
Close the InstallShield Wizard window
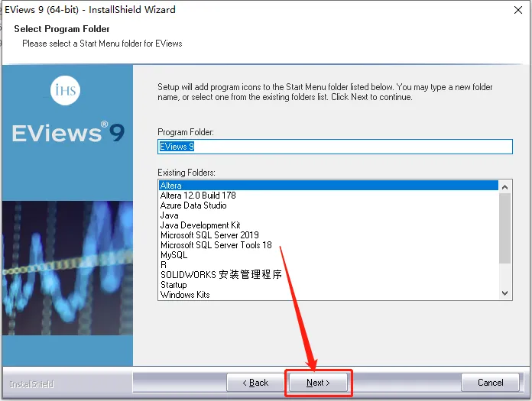coord(518,10)
